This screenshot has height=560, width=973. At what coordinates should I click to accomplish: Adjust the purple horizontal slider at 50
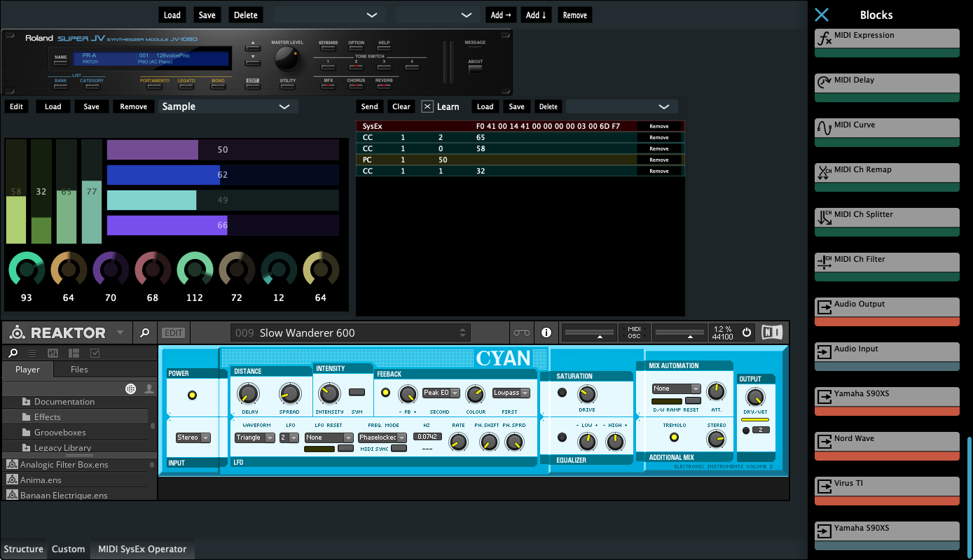pyautogui.click(x=223, y=150)
